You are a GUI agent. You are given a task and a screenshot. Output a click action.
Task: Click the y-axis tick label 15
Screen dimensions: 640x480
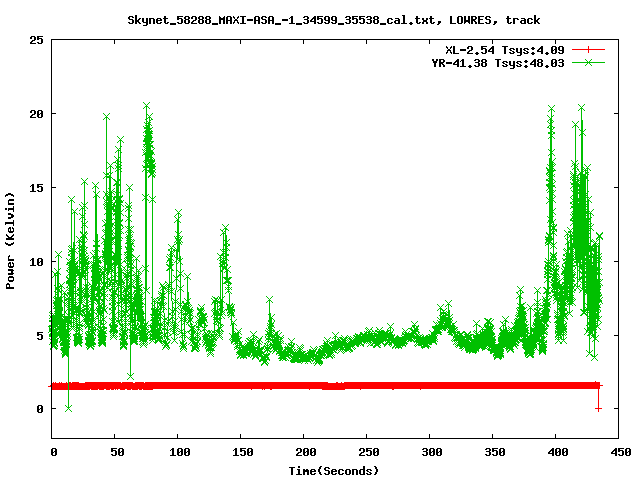36,188
